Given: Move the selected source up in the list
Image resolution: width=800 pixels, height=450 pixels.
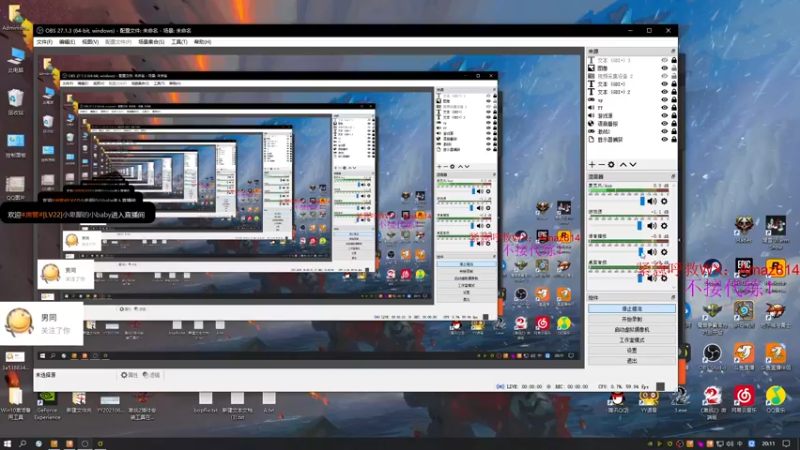Looking at the screenshot, I should coord(623,165).
